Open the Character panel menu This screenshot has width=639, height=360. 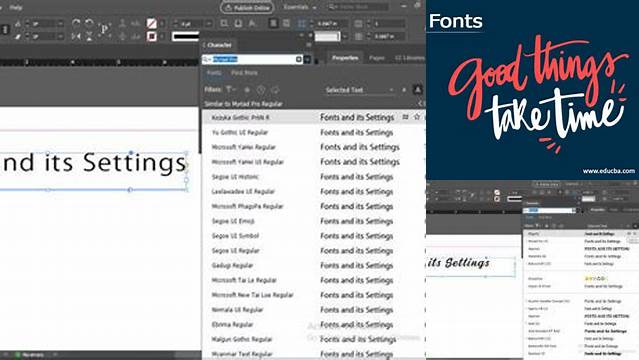[308, 45]
